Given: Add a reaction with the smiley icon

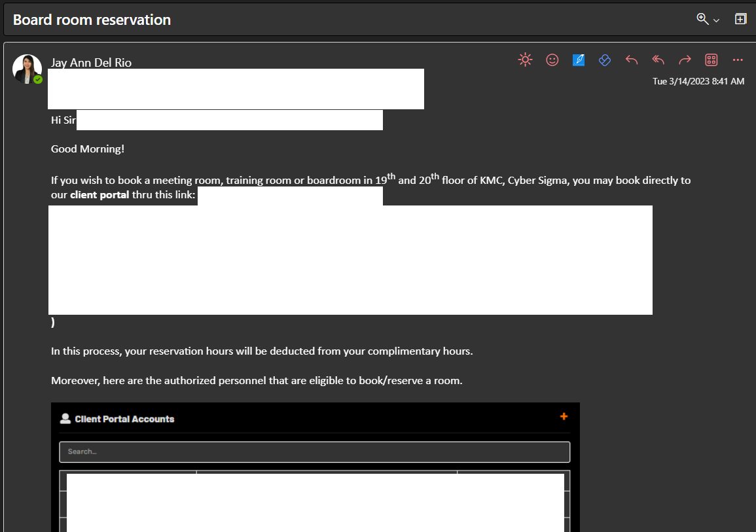Looking at the screenshot, I should pos(552,60).
